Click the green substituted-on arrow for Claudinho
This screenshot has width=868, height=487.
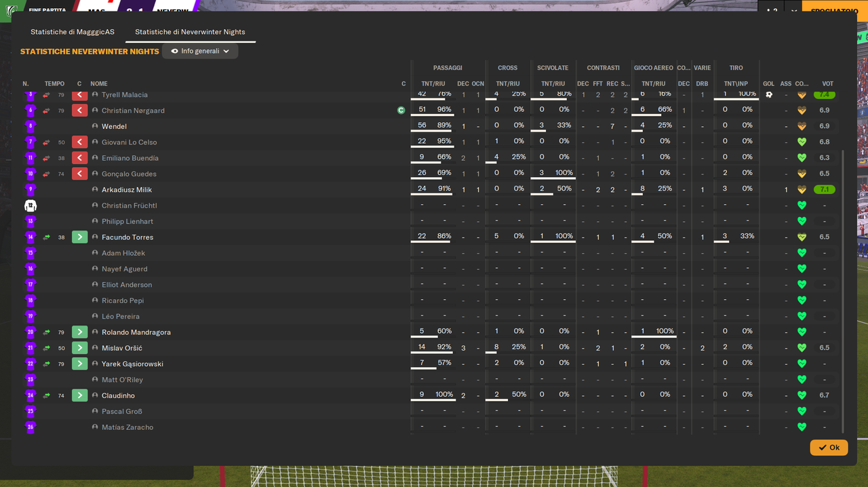tap(79, 395)
